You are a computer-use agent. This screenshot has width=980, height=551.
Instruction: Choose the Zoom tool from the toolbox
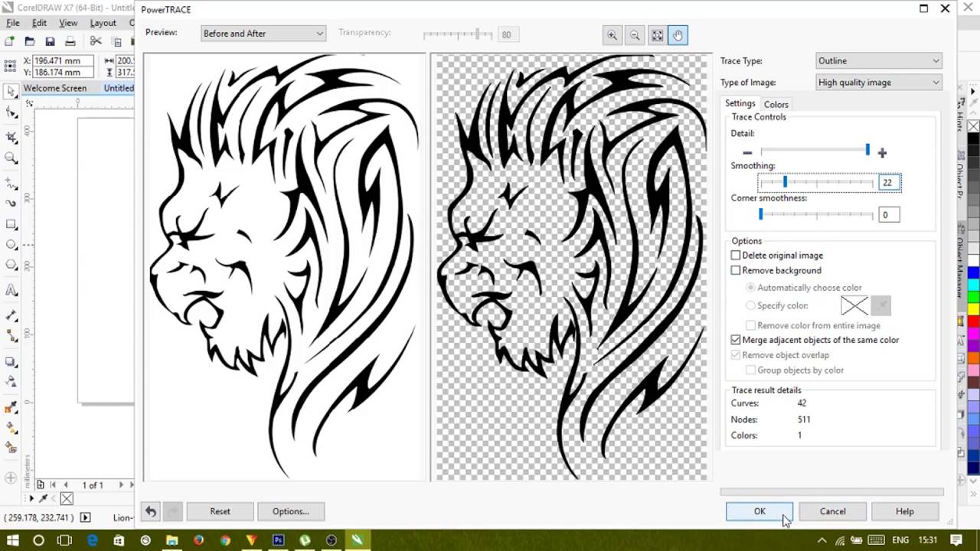tap(11, 158)
